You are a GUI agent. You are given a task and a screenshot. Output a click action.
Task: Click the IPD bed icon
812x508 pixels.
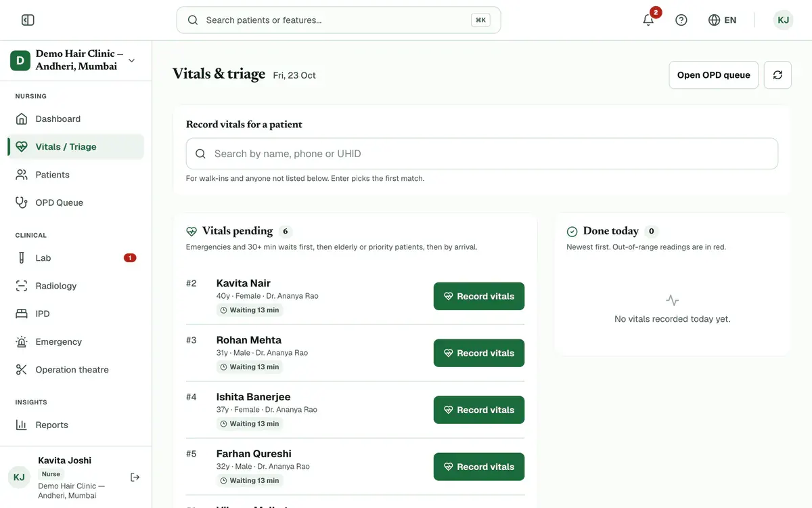(22, 314)
